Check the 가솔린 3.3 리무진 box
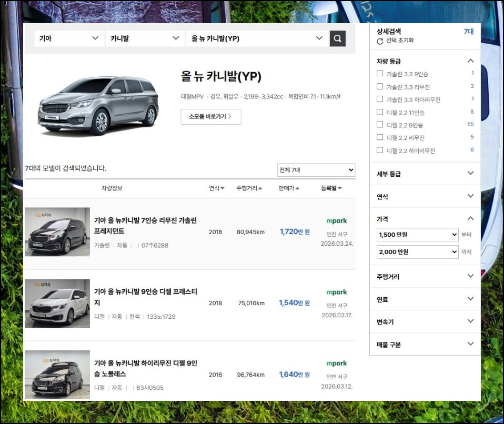 [x=380, y=86]
